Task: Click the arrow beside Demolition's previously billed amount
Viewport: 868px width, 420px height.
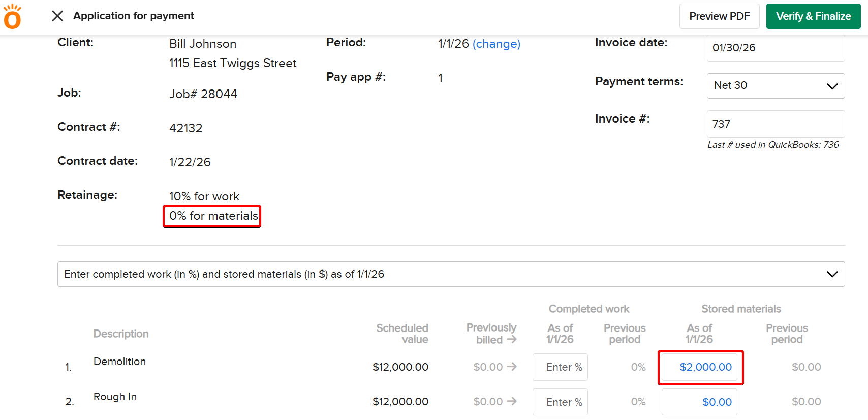Action: tap(512, 367)
